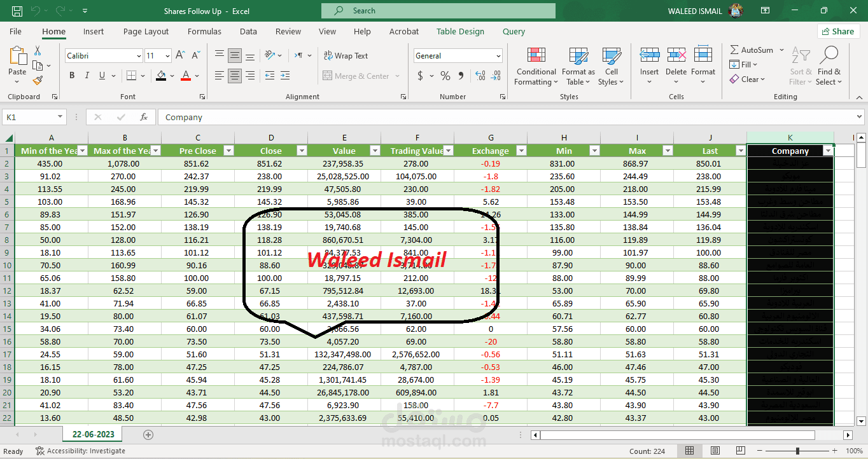Open the Page Layout ribbon tab

(x=146, y=31)
